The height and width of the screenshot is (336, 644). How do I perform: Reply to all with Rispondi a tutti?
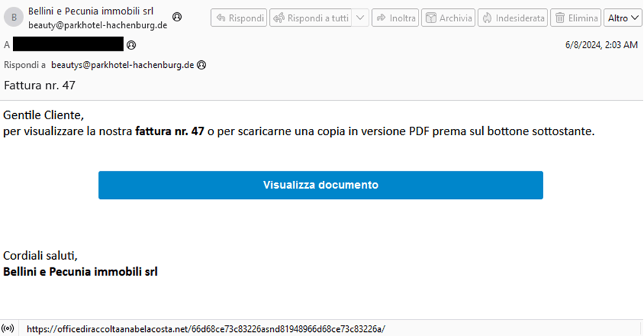(310, 18)
